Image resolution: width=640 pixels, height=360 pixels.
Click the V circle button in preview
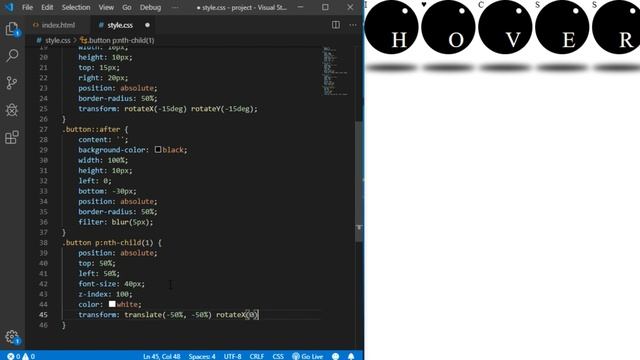pos(505,27)
